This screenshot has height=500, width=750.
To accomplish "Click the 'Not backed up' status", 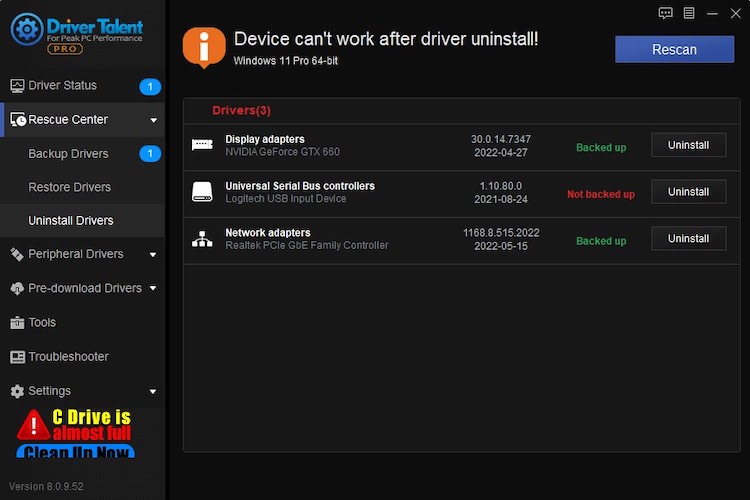I will click(601, 194).
